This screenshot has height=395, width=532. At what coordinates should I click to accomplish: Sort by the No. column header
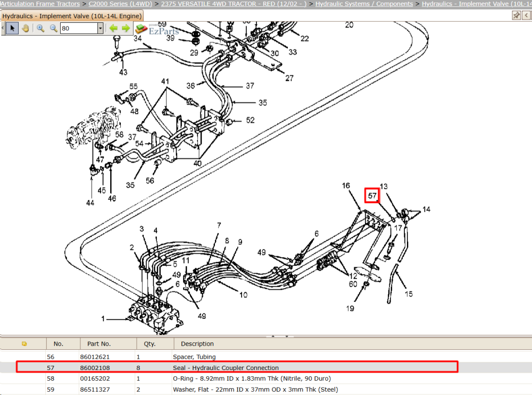[59, 344]
